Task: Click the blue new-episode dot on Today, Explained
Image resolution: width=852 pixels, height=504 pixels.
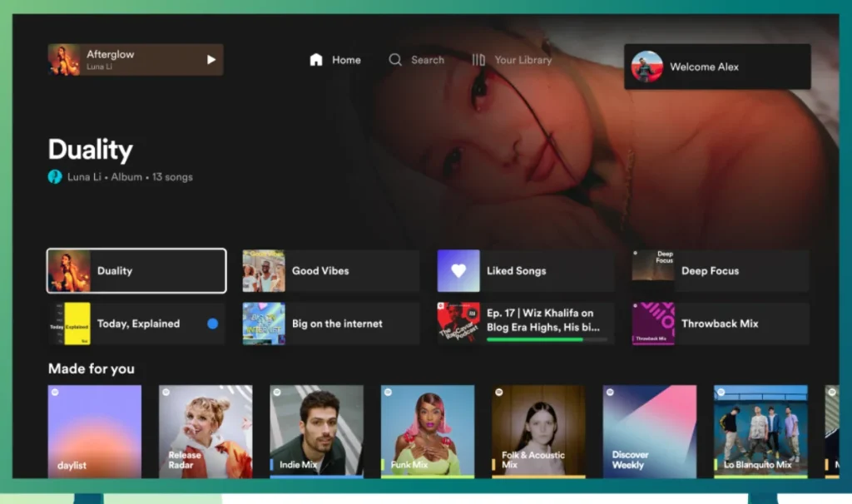Action: (x=212, y=324)
